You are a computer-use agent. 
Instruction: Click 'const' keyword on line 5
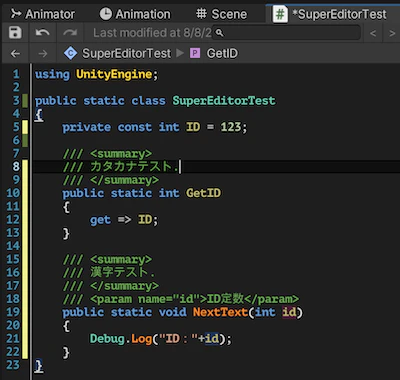pyautogui.click(x=135, y=127)
